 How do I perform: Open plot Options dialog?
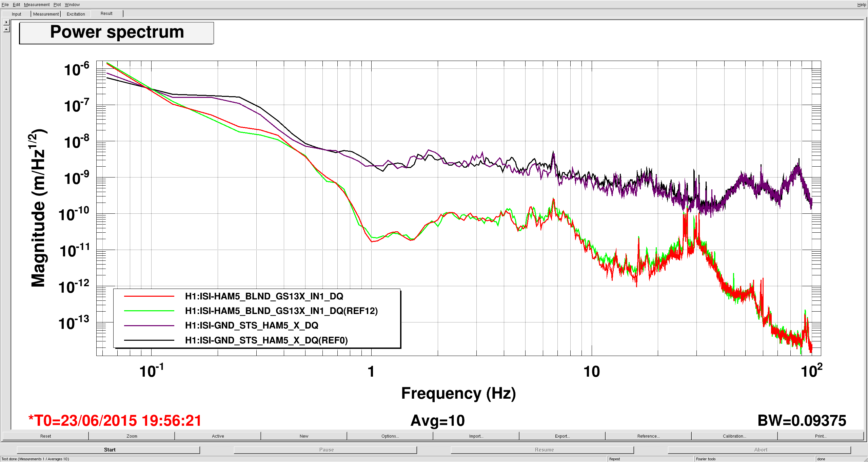(x=390, y=436)
